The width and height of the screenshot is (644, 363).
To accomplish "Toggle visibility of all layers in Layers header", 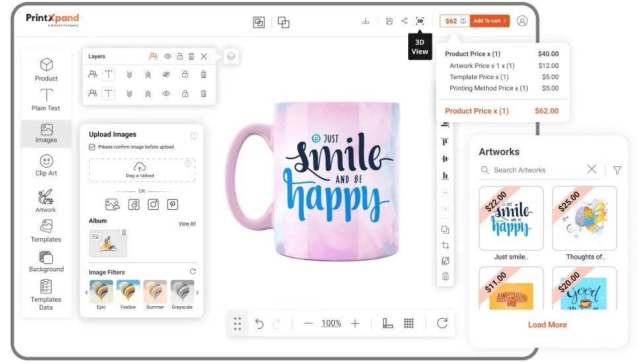I will pos(168,57).
